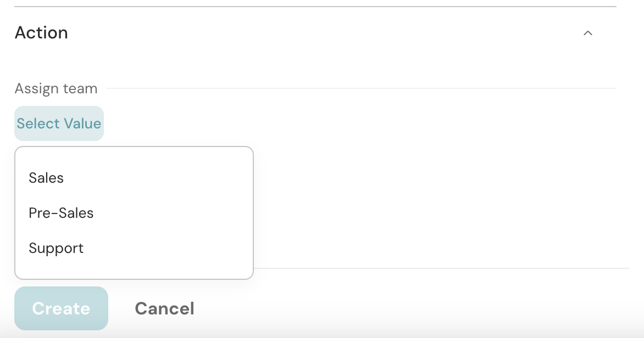Hide the Action panel contents
The height and width of the screenshot is (338, 644).
click(587, 33)
